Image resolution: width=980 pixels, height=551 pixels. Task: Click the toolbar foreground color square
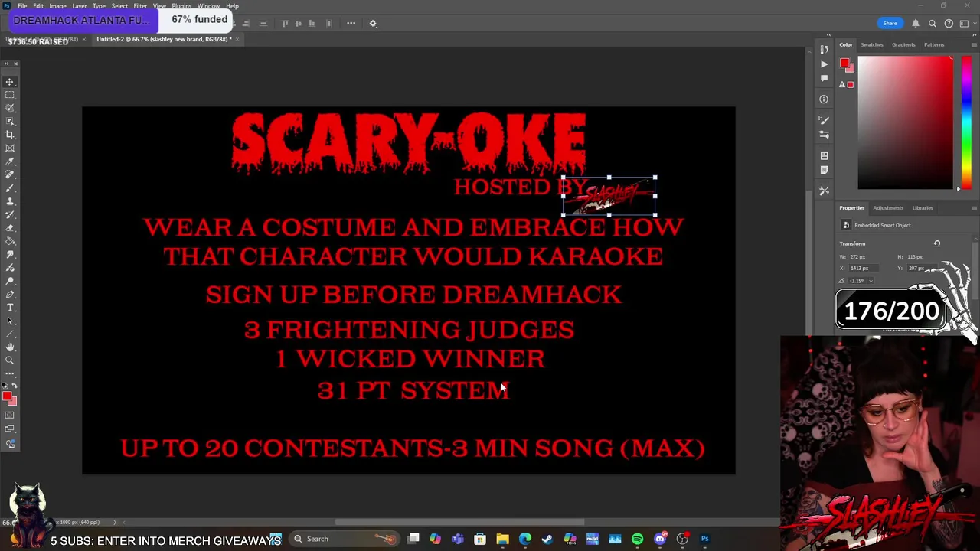7,396
